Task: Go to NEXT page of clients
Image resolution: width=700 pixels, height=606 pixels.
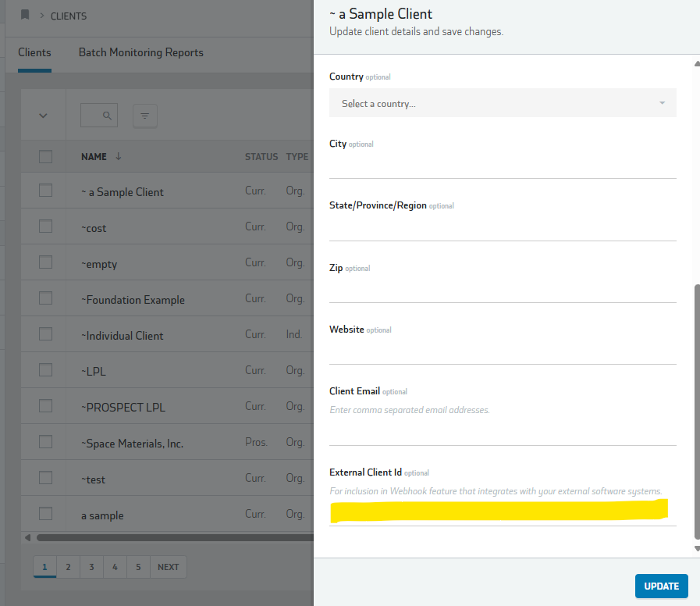Action: 169,567
